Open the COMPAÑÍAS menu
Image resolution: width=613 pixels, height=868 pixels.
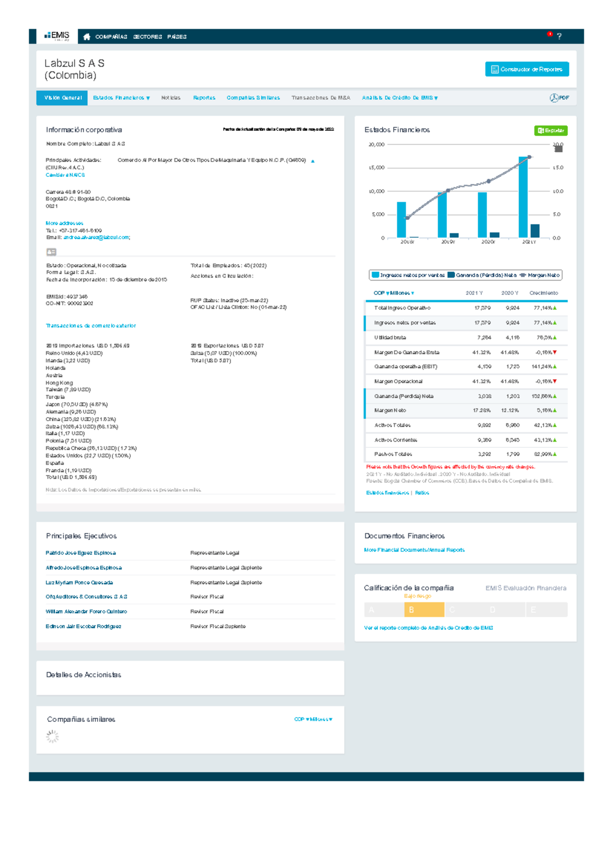click(x=111, y=37)
